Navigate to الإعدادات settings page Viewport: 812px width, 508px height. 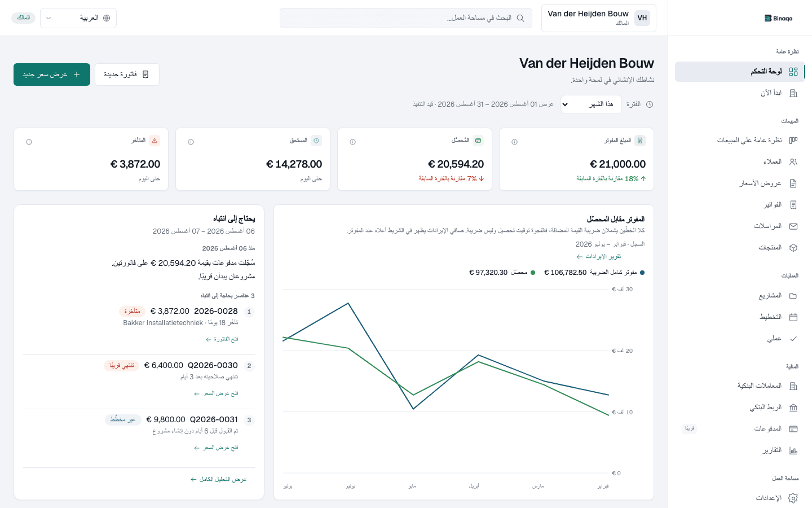(740, 498)
